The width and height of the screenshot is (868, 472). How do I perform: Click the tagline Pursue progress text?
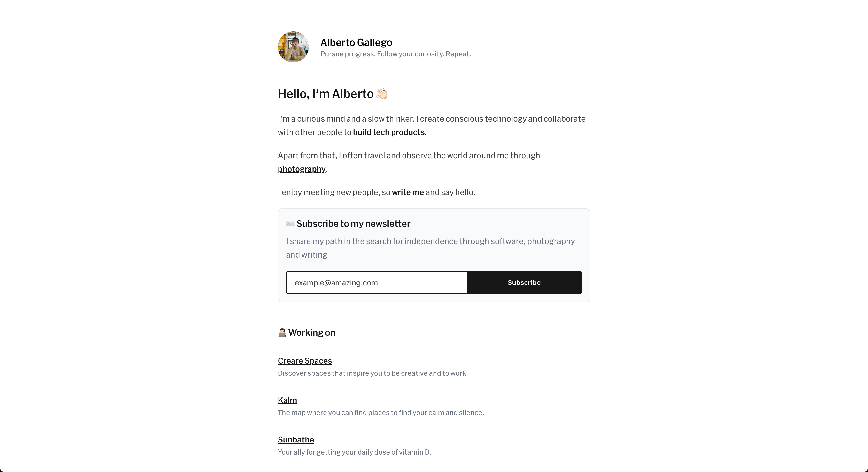click(x=395, y=54)
